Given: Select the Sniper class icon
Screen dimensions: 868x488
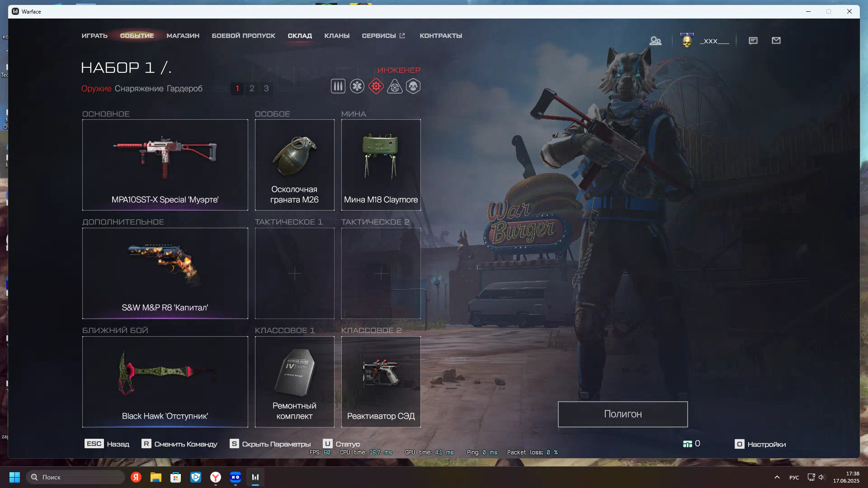Looking at the screenshot, I should tap(395, 86).
